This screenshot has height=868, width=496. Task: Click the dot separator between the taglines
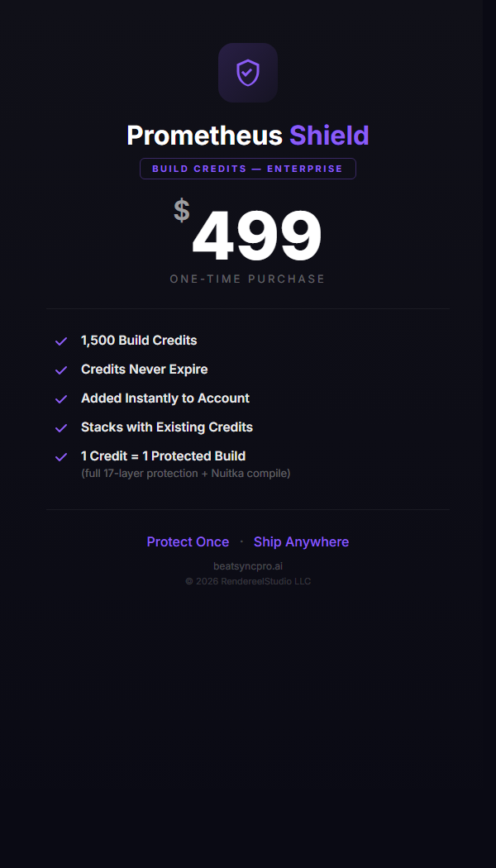pyautogui.click(x=241, y=541)
